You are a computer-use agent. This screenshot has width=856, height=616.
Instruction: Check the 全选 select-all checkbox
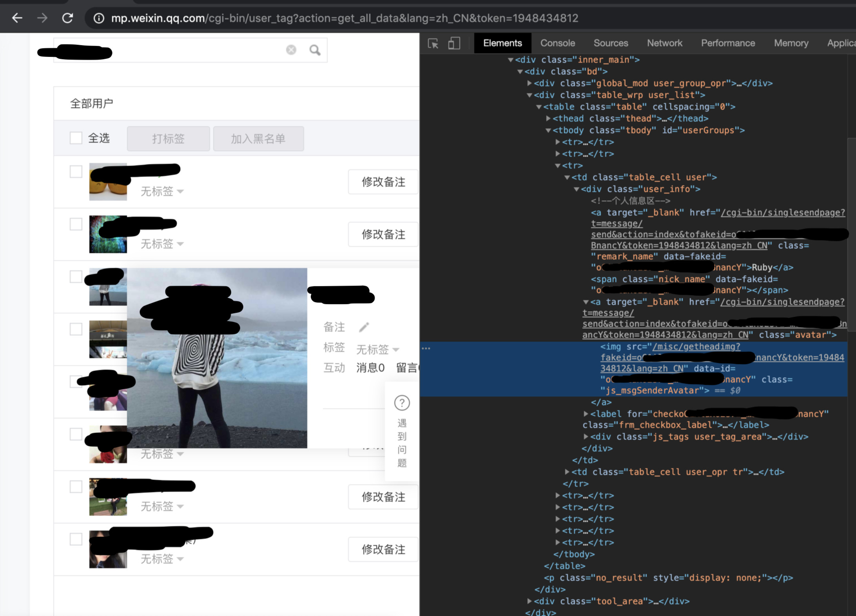(x=76, y=138)
